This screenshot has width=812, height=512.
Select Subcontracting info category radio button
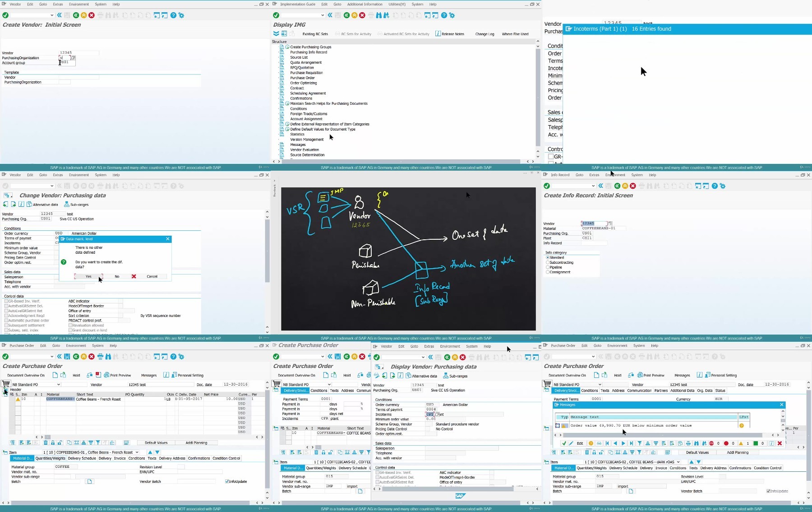(x=548, y=262)
